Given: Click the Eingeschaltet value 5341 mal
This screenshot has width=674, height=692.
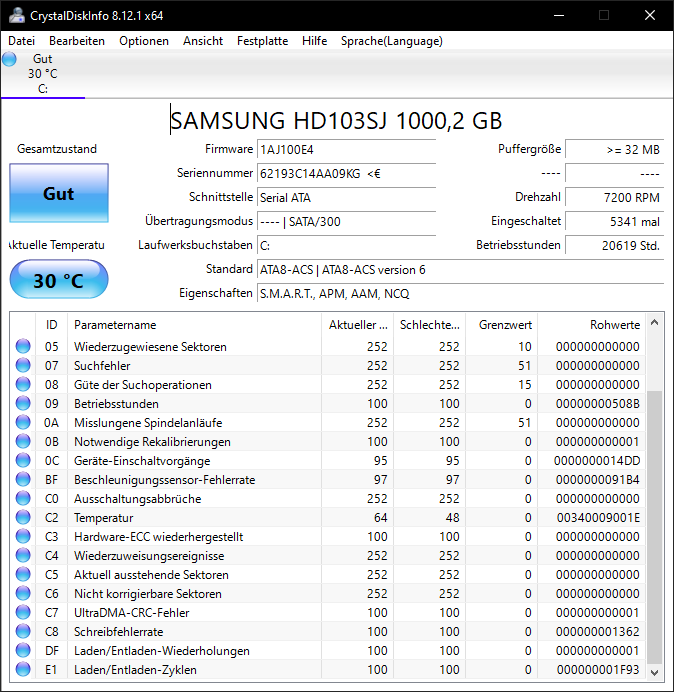Looking at the screenshot, I should [x=614, y=221].
